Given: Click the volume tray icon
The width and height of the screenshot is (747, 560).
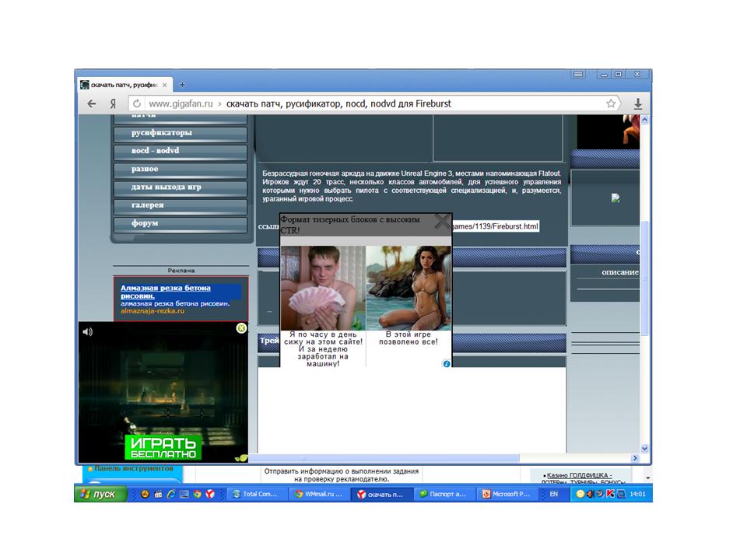Looking at the screenshot, I should tap(591, 494).
